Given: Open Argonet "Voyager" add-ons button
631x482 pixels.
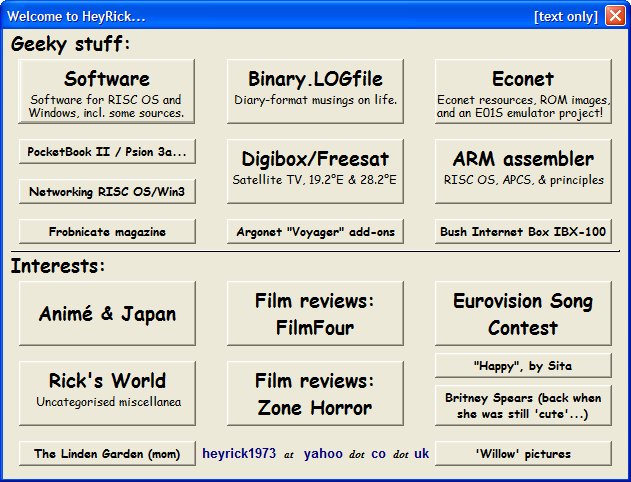Looking at the screenshot, I should pyautogui.click(x=315, y=231).
